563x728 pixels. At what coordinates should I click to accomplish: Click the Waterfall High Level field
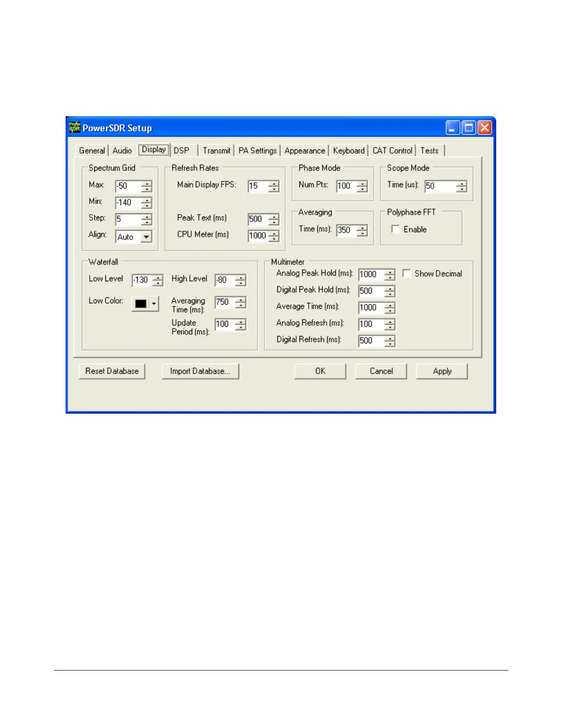coord(225,280)
